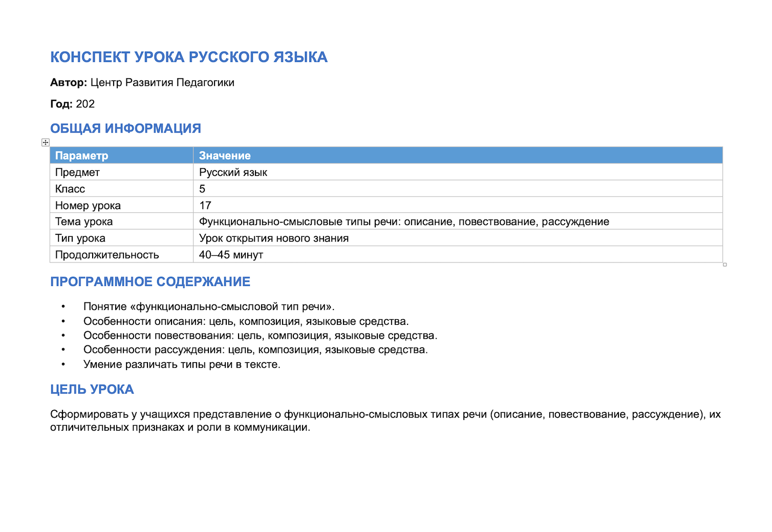Click the table resize handle at bottom-right corner

[x=725, y=264]
